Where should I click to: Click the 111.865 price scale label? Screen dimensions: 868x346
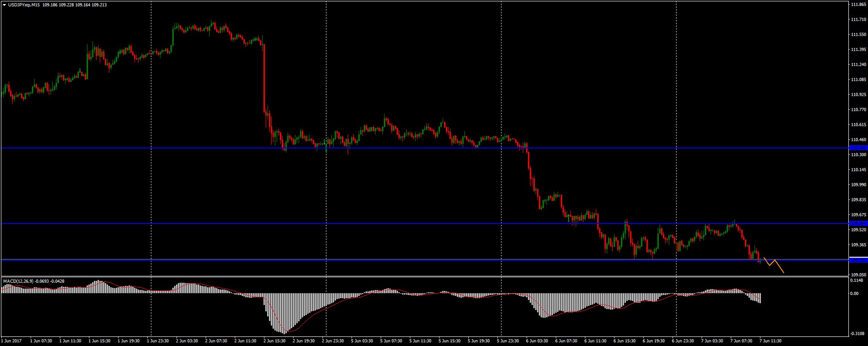(858, 5)
